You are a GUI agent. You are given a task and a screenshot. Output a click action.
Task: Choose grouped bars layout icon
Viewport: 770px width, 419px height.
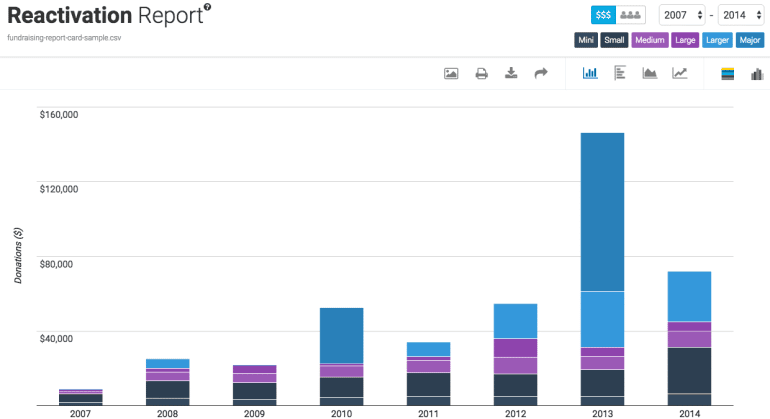pyautogui.click(x=757, y=74)
